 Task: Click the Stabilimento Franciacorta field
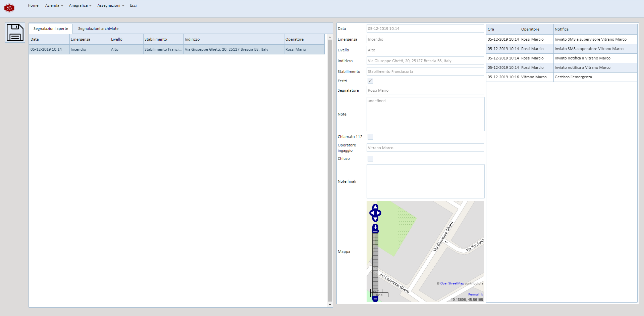[x=425, y=72]
